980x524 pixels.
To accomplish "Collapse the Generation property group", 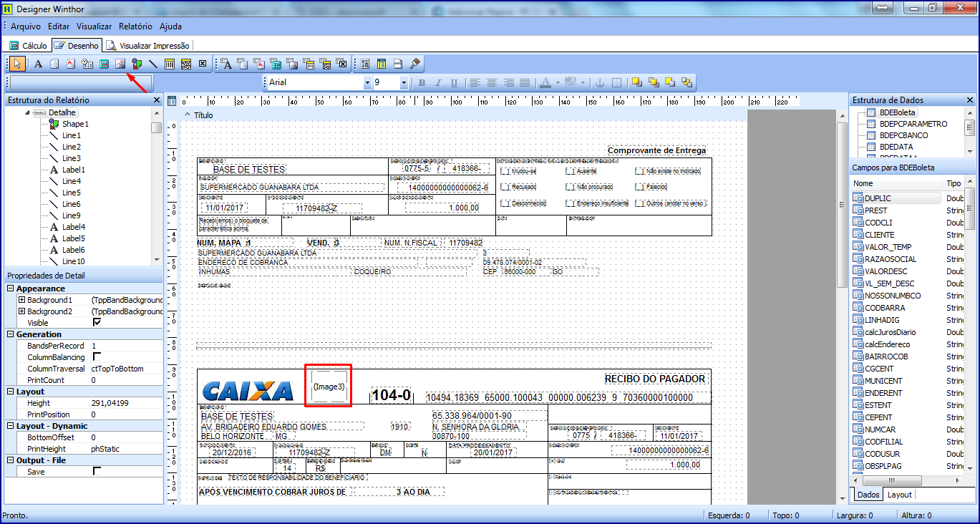I will click(10, 334).
